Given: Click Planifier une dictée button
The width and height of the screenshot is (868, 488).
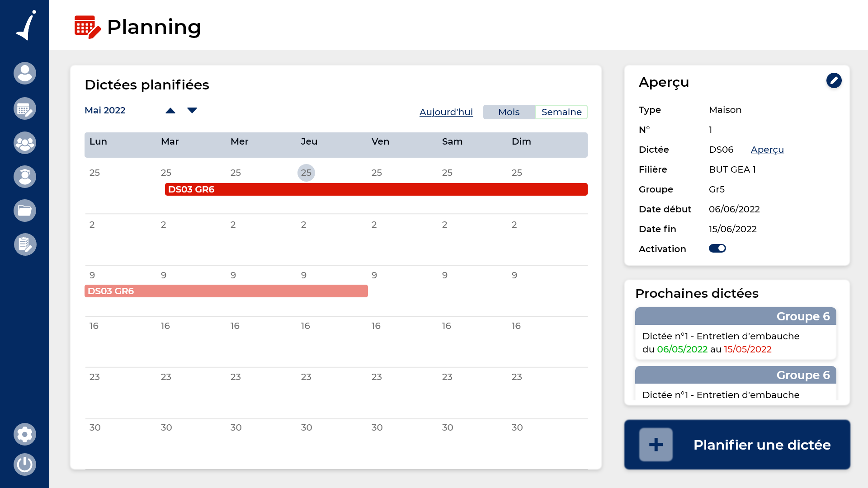Looking at the screenshot, I should [x=737, y=445].
